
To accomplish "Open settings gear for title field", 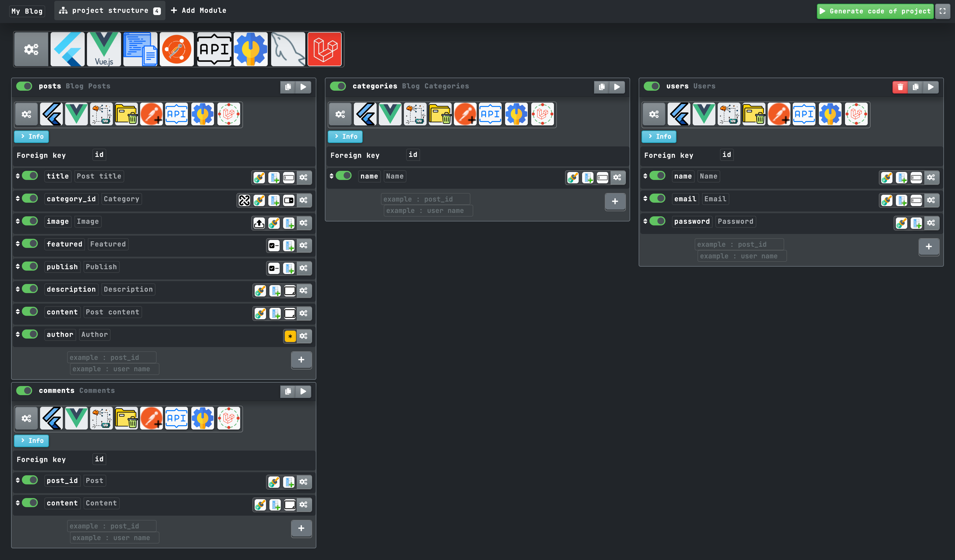I will (x=304, y=177).
